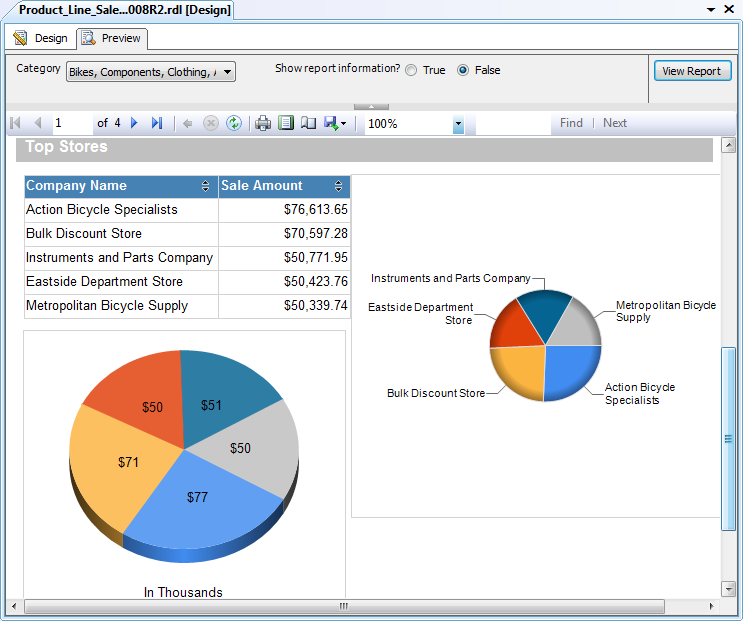Screen dimensions: 743x621
Task: Select True for show report information
Action: 411,70
